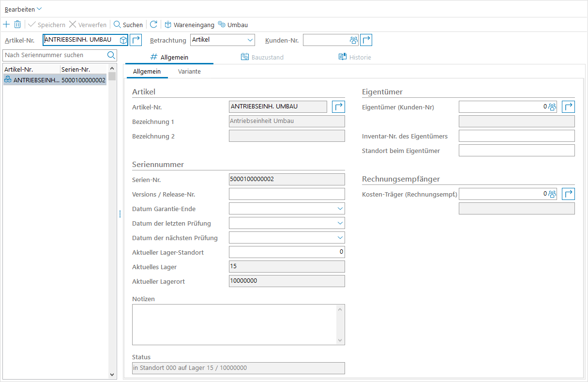The image size is (588, 382).
Task: Open customer lookup icon in Eigentümer field
Action: pos(552,107)
